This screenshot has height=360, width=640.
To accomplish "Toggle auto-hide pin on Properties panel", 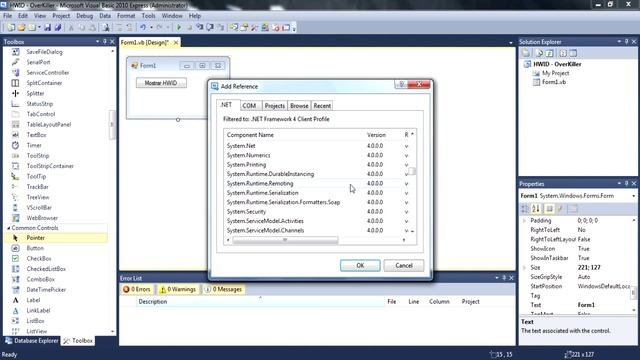I will [x=627, y=184].
